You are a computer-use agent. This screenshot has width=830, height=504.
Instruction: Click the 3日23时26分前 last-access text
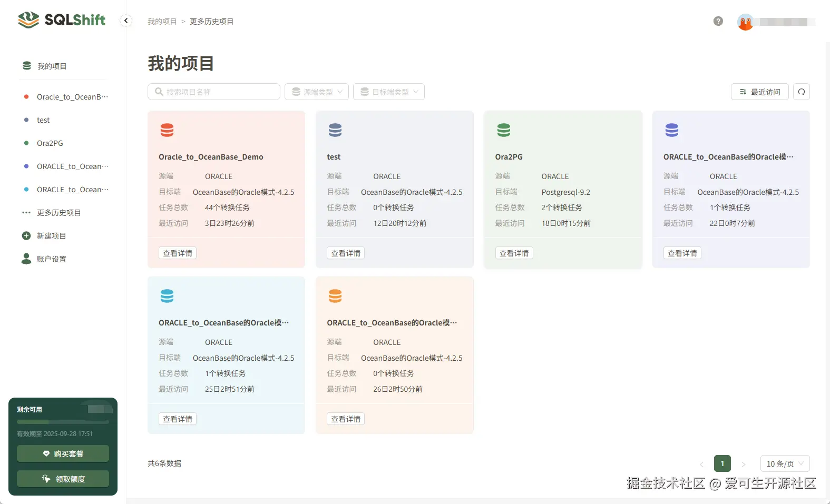[230, 223]
